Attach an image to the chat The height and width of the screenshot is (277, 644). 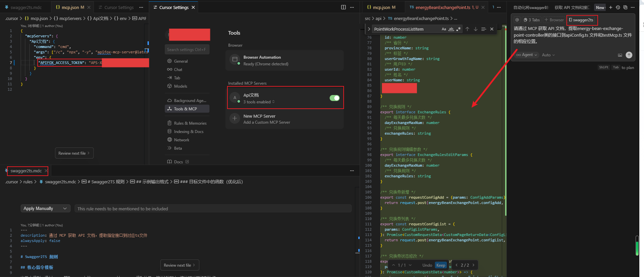point(620,55)
